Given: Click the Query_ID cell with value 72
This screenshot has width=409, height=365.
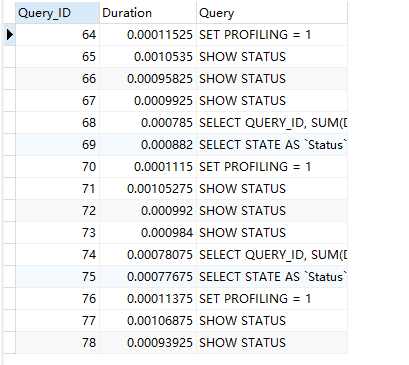Looking at the screenshot, I should click(57, 211).
